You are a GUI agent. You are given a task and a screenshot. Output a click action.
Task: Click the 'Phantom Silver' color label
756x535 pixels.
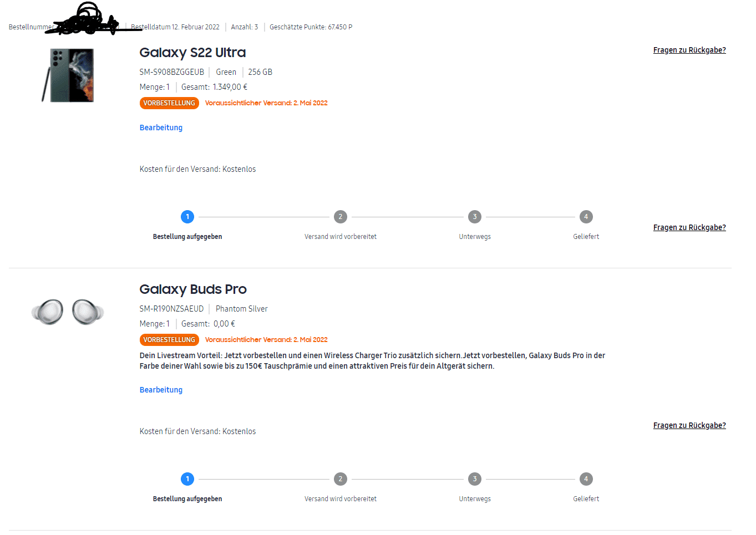[x=242, y=309]
